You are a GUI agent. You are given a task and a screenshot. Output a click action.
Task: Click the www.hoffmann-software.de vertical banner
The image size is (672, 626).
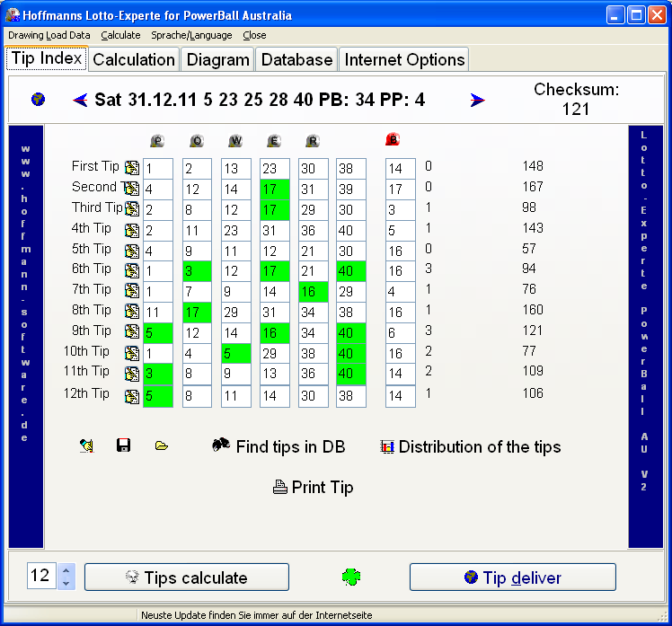[x=26, y=337]
